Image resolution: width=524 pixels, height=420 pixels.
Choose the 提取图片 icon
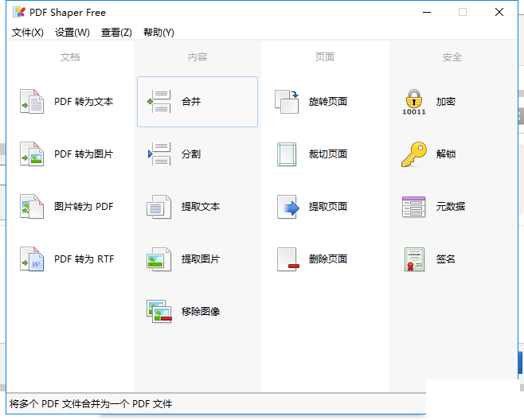coord(159,259)
